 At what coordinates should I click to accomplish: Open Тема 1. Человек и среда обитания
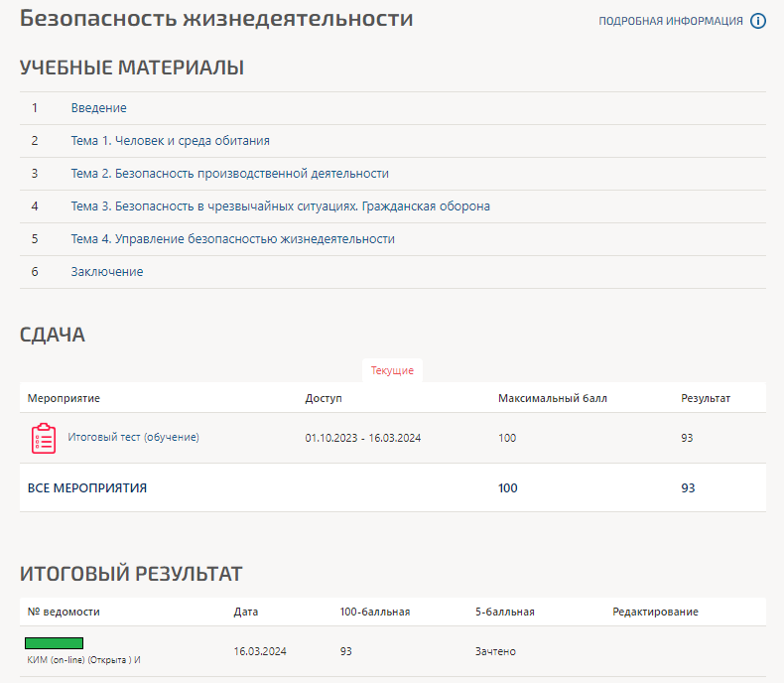170,141
